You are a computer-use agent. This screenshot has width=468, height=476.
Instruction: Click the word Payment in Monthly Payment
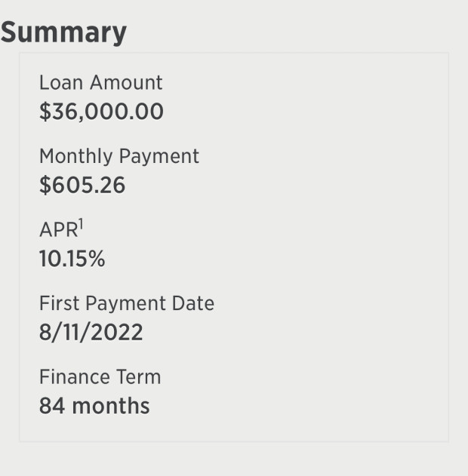(x=159, y=157)
